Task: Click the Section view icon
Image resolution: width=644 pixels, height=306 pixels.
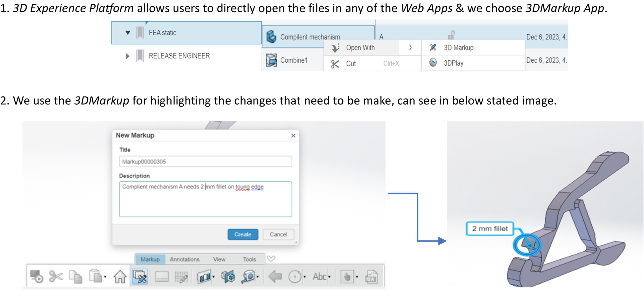Action: pos(204,277)
